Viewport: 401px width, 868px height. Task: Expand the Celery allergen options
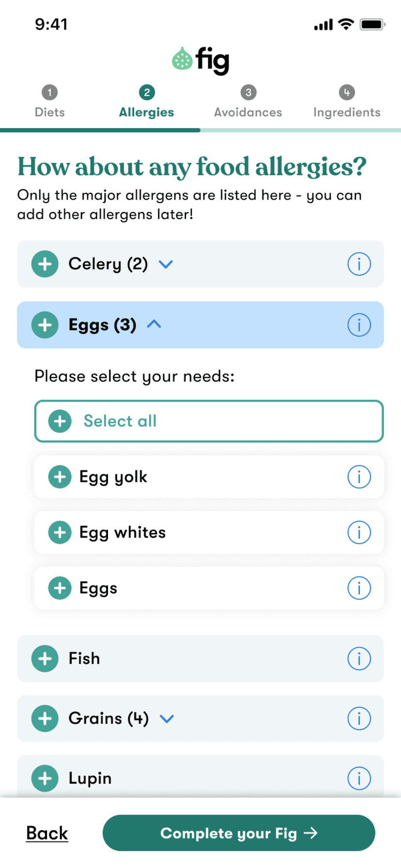[166, 264]
